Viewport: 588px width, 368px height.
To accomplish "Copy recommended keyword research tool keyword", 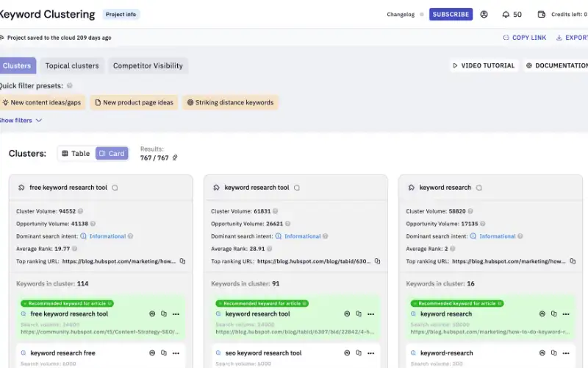I will (x=359, y=314).
